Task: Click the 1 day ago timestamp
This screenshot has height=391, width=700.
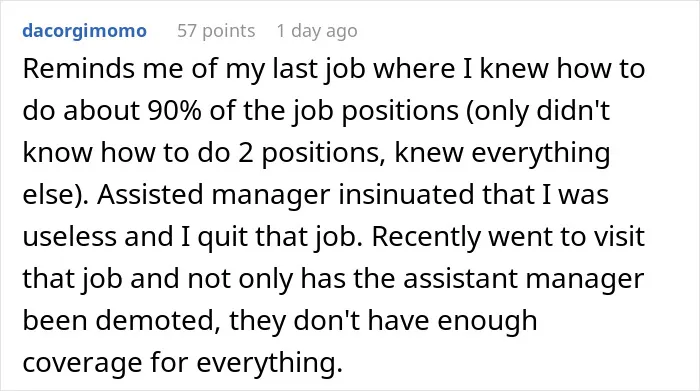Action: [x=317, y=31]
